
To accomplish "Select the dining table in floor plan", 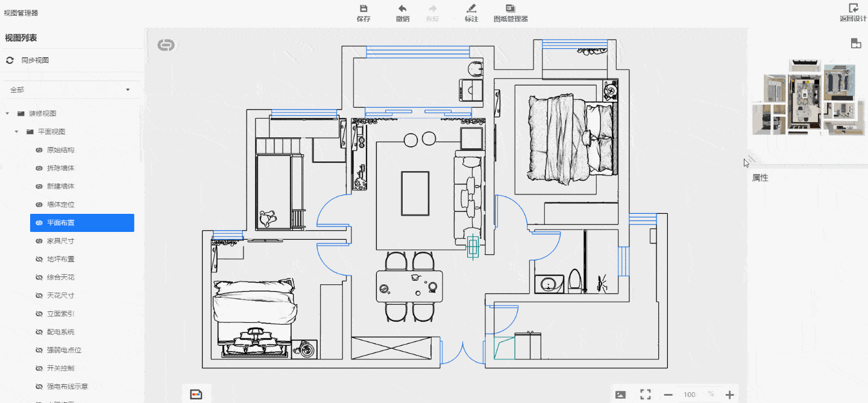I will point(409,286).
